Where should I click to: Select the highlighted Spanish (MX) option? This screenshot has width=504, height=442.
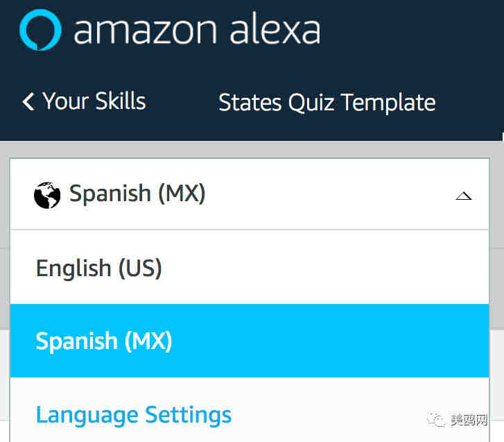pos(250,341)
